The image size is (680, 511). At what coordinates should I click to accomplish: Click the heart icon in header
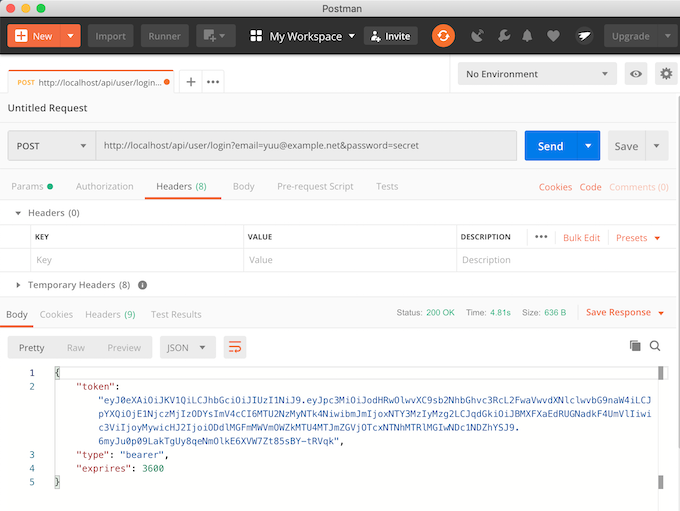tap(553, 36)
